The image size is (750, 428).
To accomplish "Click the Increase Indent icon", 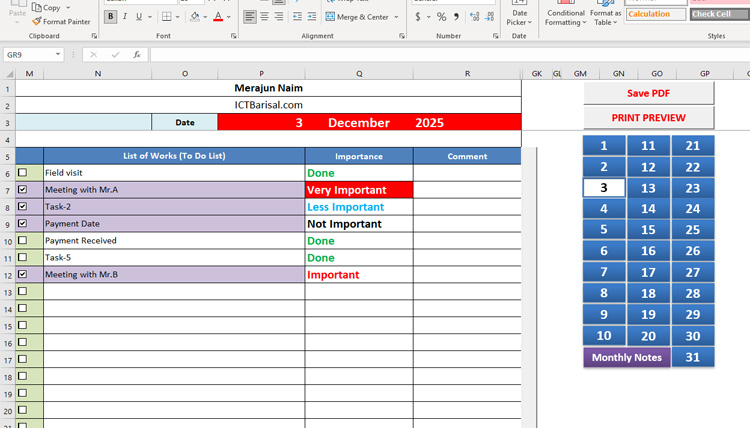I will pyautogui.click(x=312, y=17).
